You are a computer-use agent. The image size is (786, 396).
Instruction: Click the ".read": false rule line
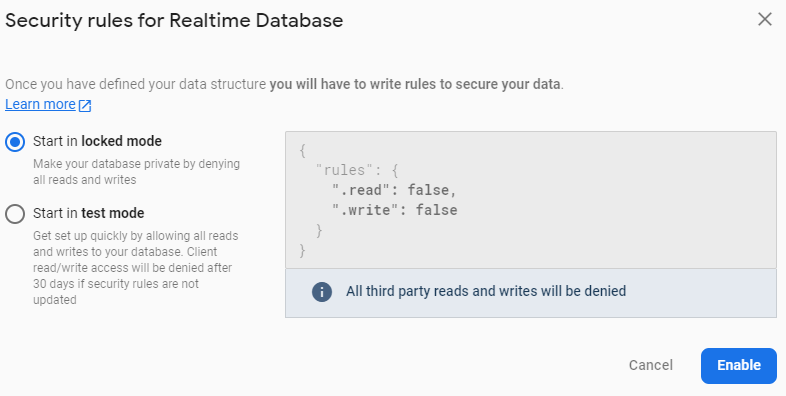tap(394, 190)
